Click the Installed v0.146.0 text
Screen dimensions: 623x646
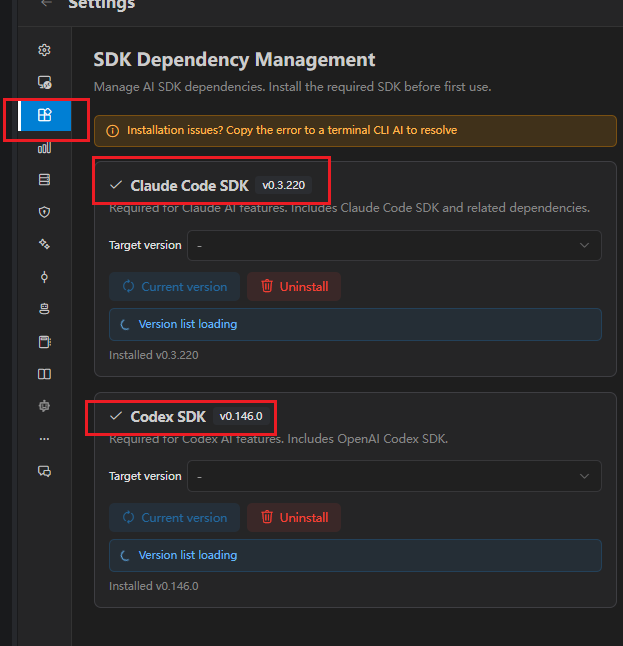[x=154, y=586]
